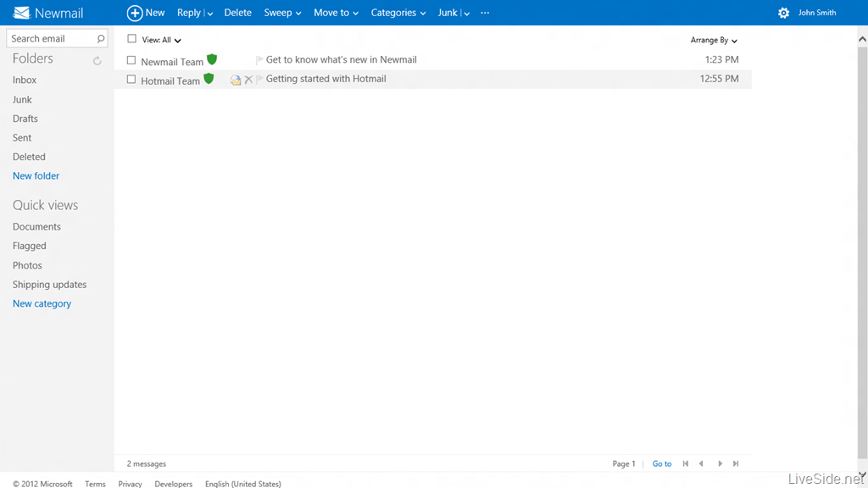Flag the Newmail Team message
Viewport: 868px width, 488px height.
[x=259, y=60]
